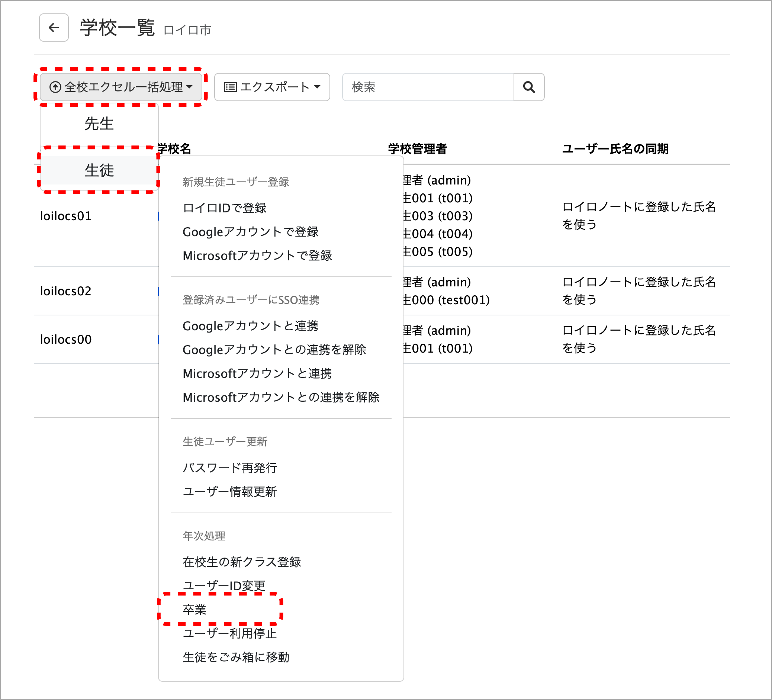Select Googleアカウントと連携
The image size is (772, 700).
[x=250, y=326]
